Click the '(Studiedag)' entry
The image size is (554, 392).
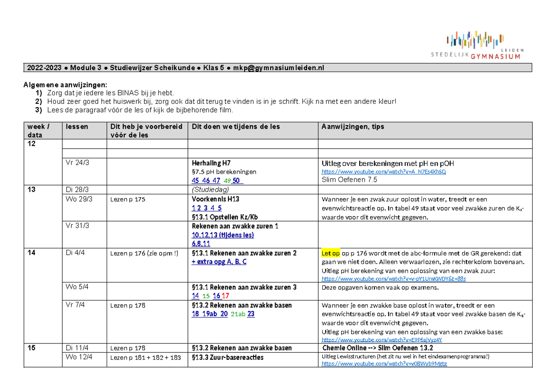point(210,190)
